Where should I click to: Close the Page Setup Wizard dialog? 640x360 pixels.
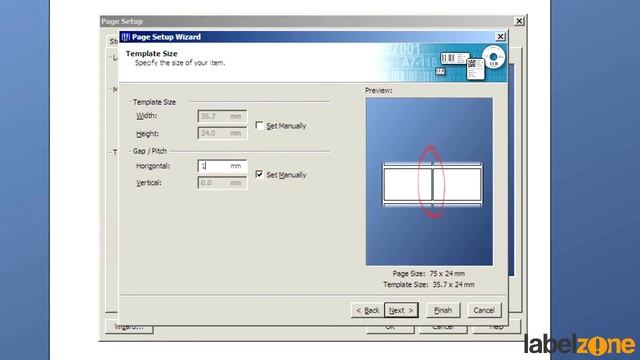(500, 37)
